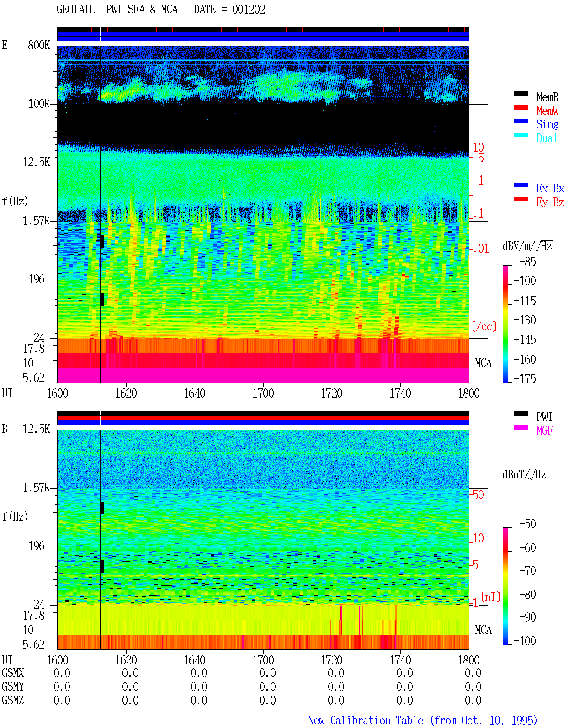Screen dimensions: 585x728
Task: Click the yellow MCA band in the B panel
Action: [x=263, y=620]
